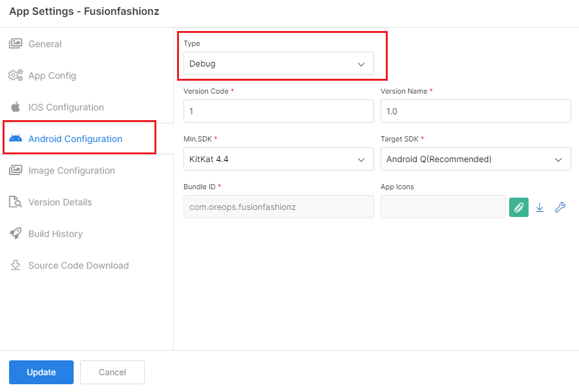Click the Apple logo icon in sidebar
Image resolution: width=579 pixels, height=392 pixels.
click(16, 107)
